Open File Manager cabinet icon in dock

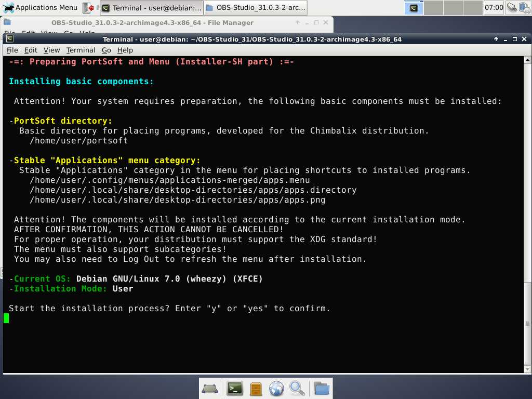coord(256,389)
